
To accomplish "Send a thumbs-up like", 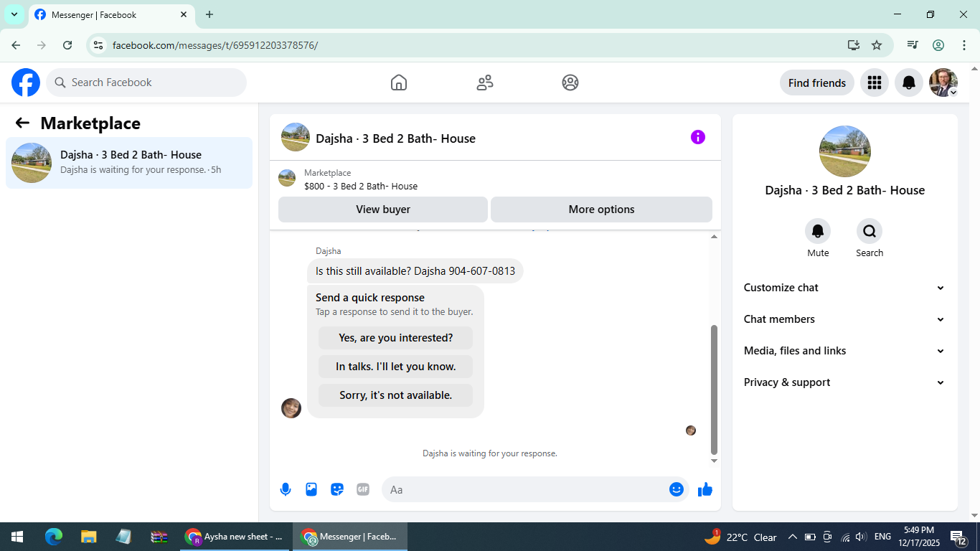I will 705,489.
